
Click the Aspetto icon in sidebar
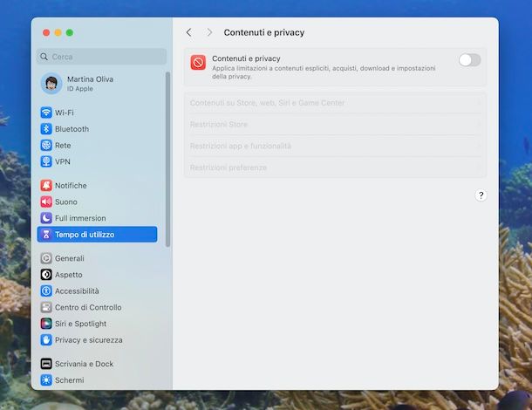(x=46, y=275)
